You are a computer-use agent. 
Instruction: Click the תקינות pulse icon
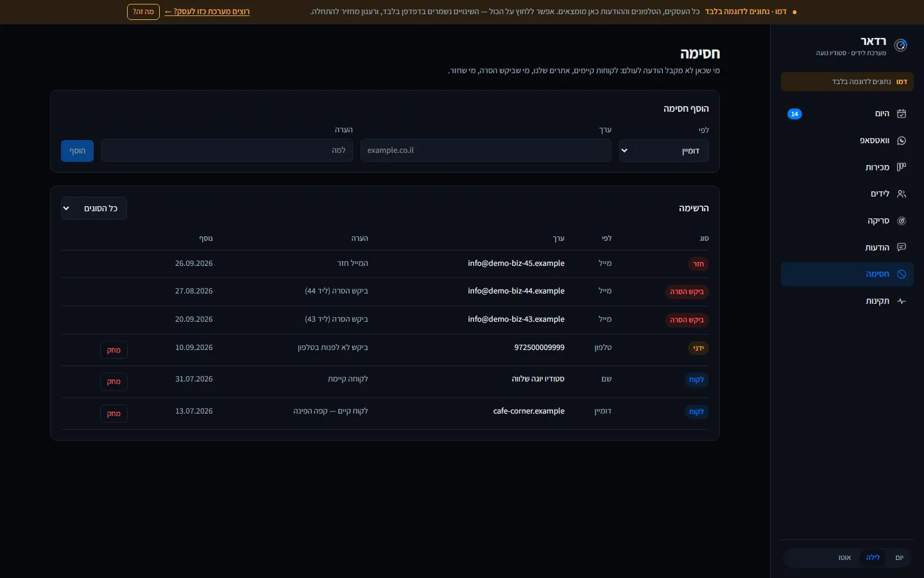902,301
